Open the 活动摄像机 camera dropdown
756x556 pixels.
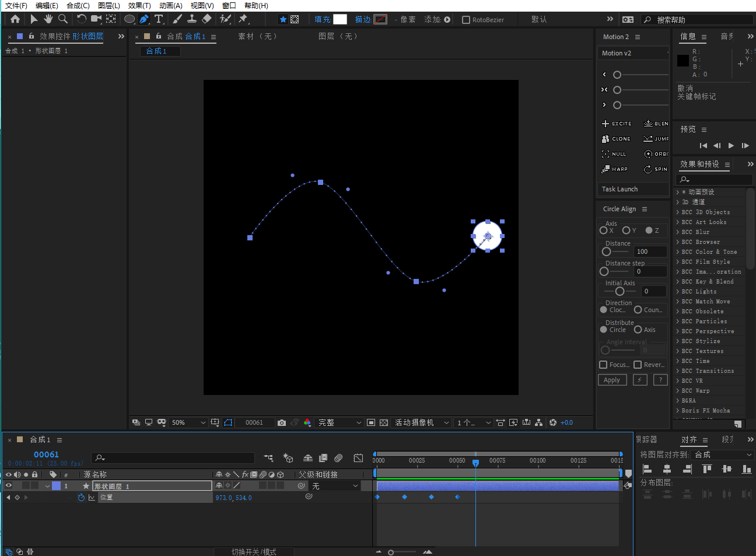tap(422, 422)
